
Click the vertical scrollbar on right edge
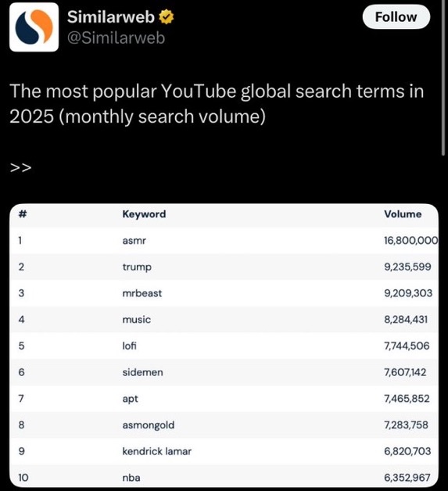(443, 78)
